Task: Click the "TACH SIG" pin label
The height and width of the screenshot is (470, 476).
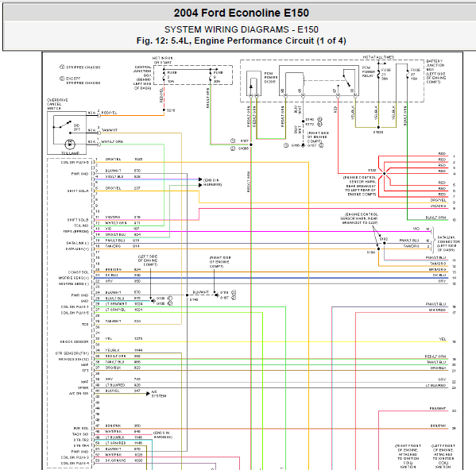Action: point(81,434)
